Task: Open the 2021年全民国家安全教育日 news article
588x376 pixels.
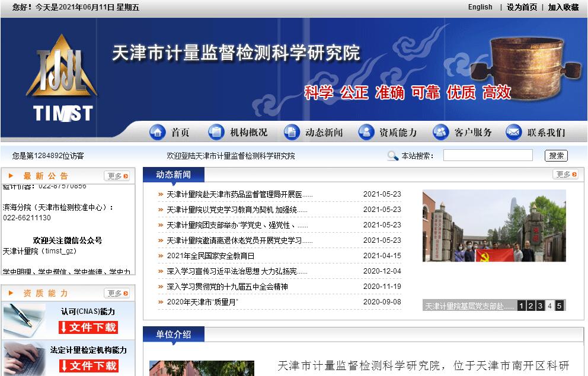Action: [x=210, y=256]
